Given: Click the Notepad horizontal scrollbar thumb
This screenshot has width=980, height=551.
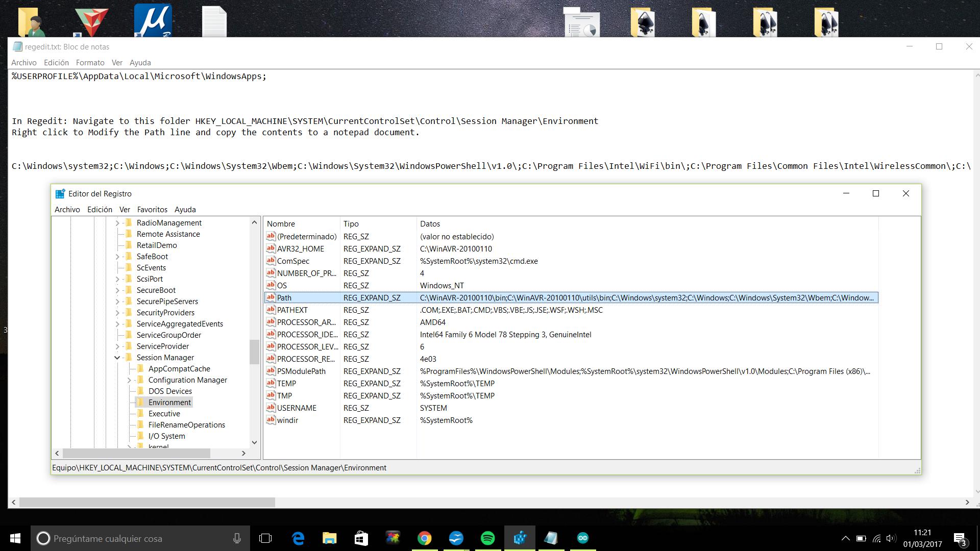Looking at the screenshot, I should [147, 503].
